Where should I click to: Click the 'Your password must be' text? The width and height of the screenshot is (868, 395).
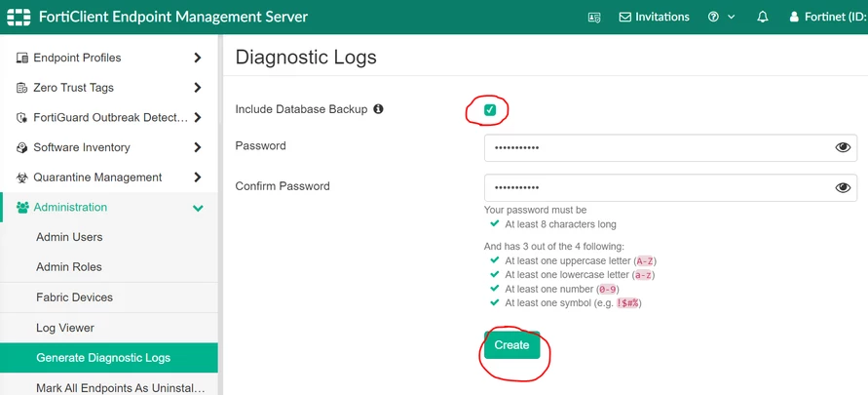pyautogui.click(x=535, y=210)
